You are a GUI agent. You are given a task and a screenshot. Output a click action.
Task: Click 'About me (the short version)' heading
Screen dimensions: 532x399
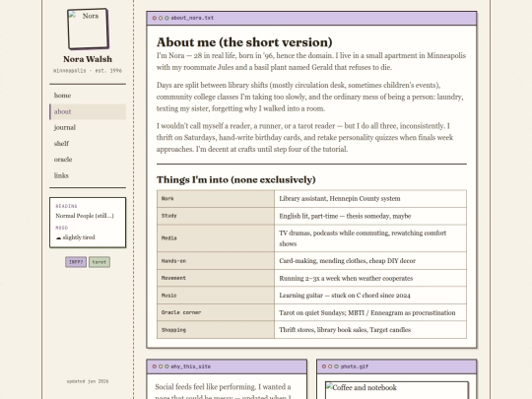click(x=244, y=42)
